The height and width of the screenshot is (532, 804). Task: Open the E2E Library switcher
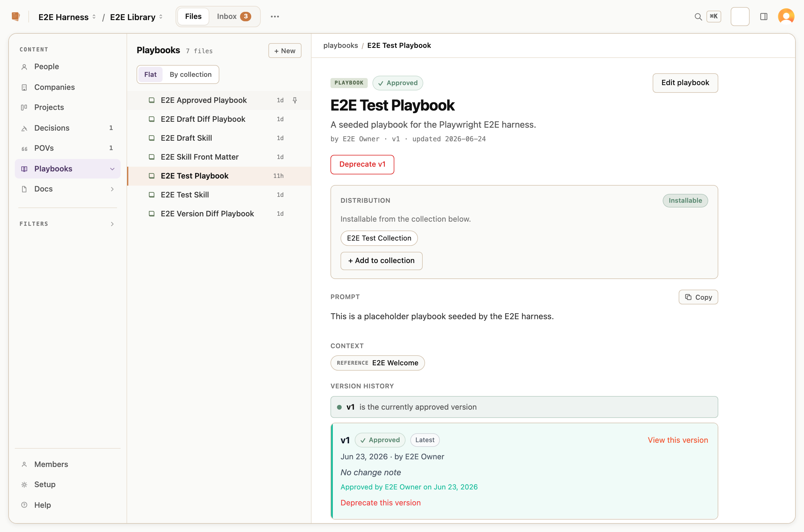pyautogui.click(x=136, y=17)
